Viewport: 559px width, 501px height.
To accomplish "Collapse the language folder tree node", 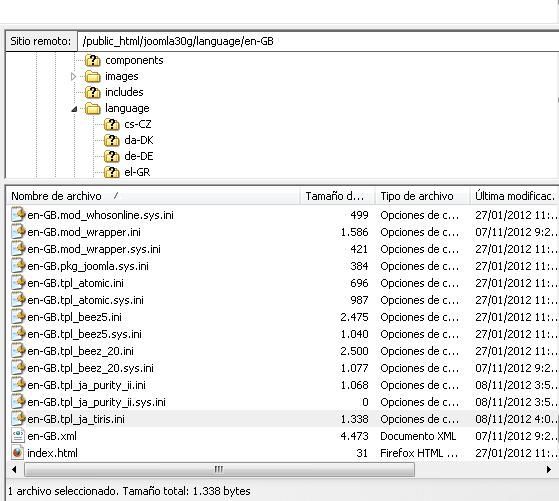I will point(74,109).
